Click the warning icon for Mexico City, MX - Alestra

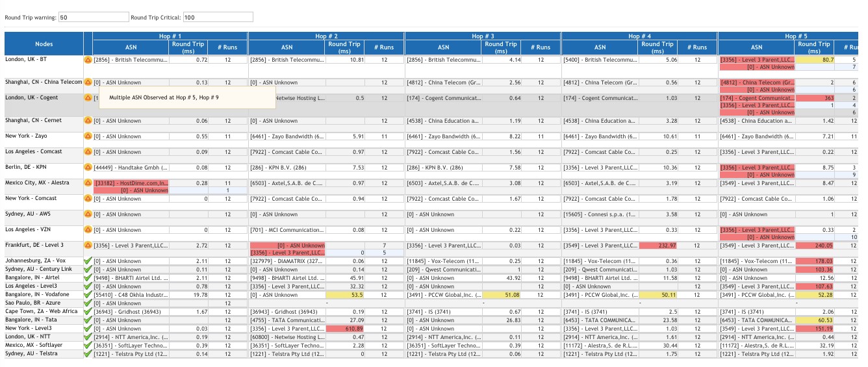(88, 183)
